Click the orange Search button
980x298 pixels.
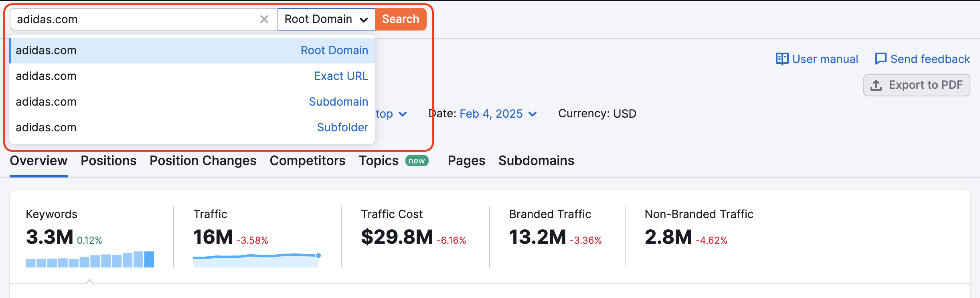point(401,19)
